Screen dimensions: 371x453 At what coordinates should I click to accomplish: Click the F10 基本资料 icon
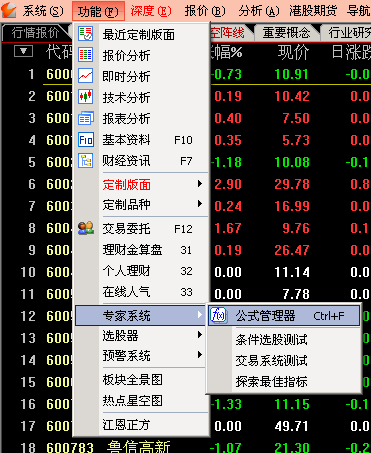click(86, 139)
